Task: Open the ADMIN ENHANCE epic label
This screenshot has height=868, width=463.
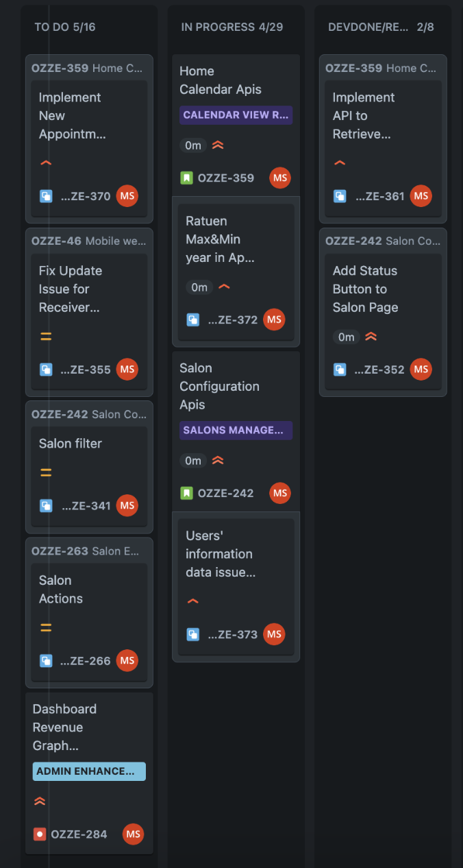Action: tap(89, 771)
